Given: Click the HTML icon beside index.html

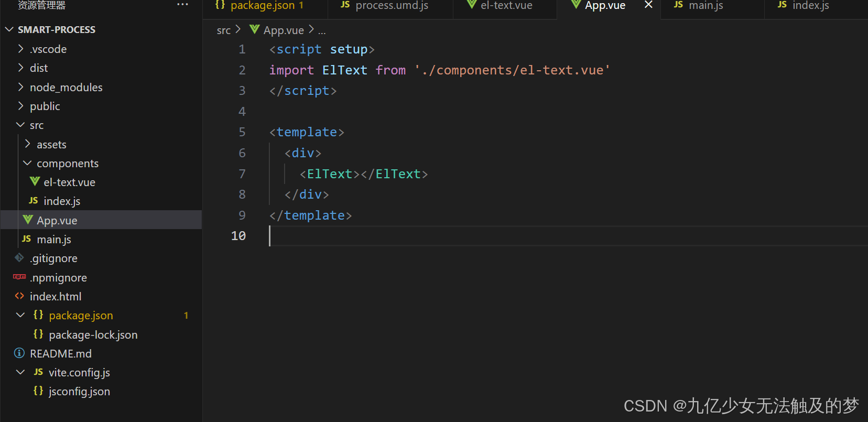Looking at the screenshot, I should [x=19, y=296].
